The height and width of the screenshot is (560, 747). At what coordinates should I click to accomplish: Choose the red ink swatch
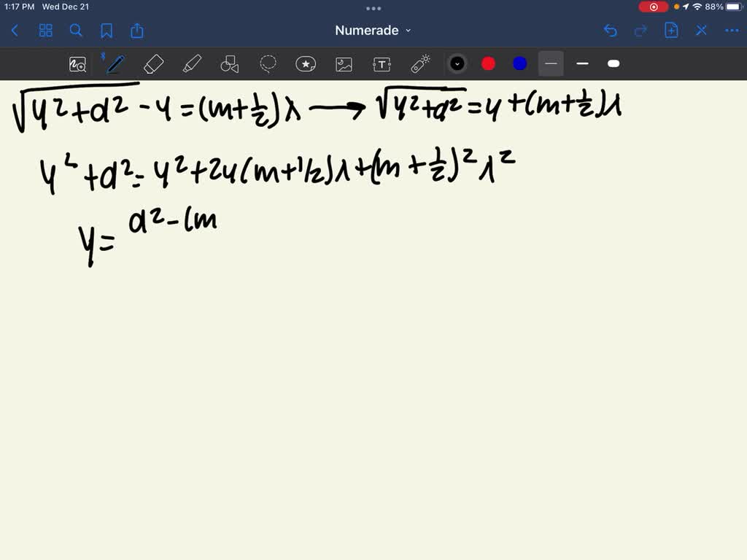pyautogui.click(x=488, y=63)
